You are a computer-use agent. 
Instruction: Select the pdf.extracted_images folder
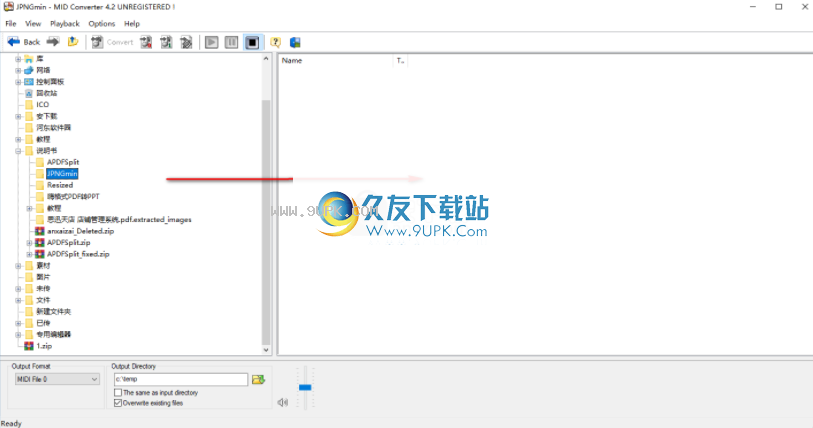click(x=119, y=219)
